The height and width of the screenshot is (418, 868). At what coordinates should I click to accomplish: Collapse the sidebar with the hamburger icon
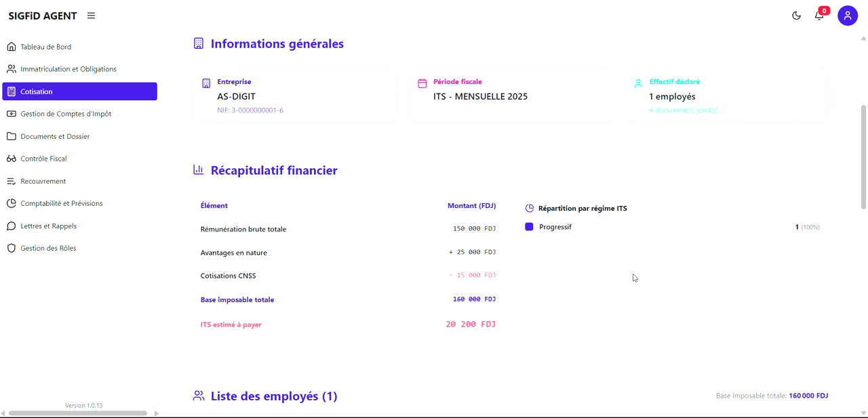(91, 15)
